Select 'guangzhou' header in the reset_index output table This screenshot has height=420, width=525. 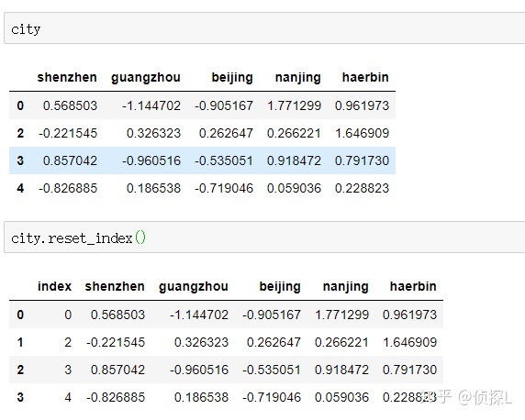[x=194, y=286]
